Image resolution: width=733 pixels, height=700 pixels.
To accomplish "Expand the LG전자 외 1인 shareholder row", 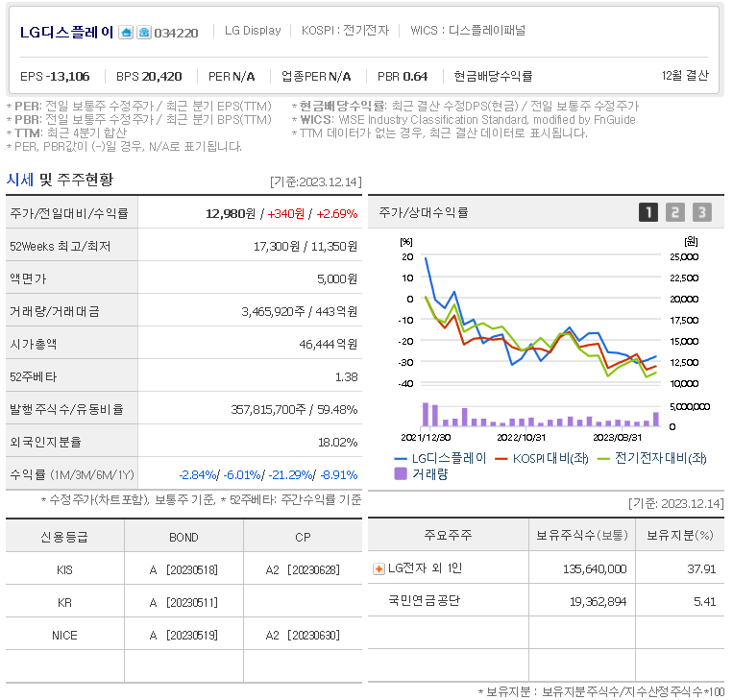I will [379, 569].
